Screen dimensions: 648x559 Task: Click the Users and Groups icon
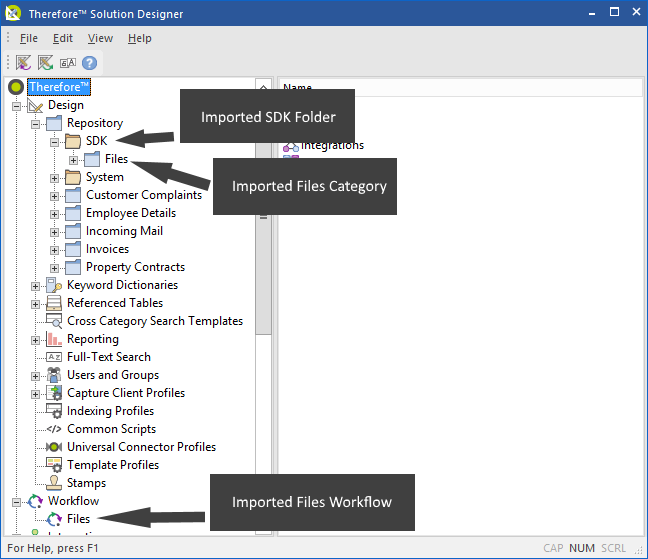[54, 375]
